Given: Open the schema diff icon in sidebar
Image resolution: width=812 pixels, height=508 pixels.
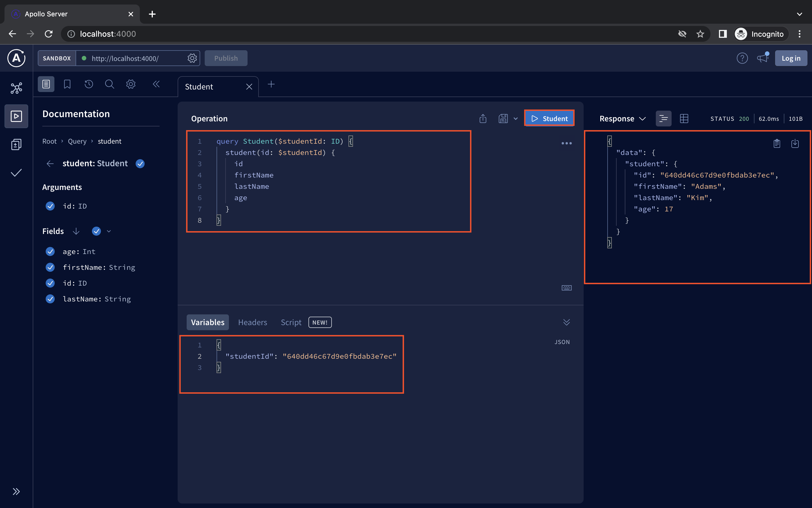Looking at the screenshot, I should [16, 144].
